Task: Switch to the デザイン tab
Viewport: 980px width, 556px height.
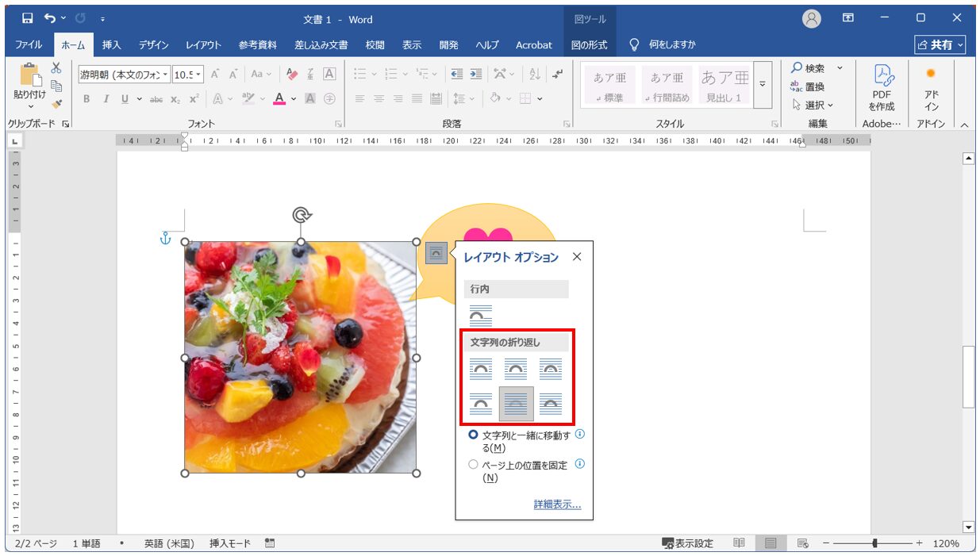Action: point(154,45)
